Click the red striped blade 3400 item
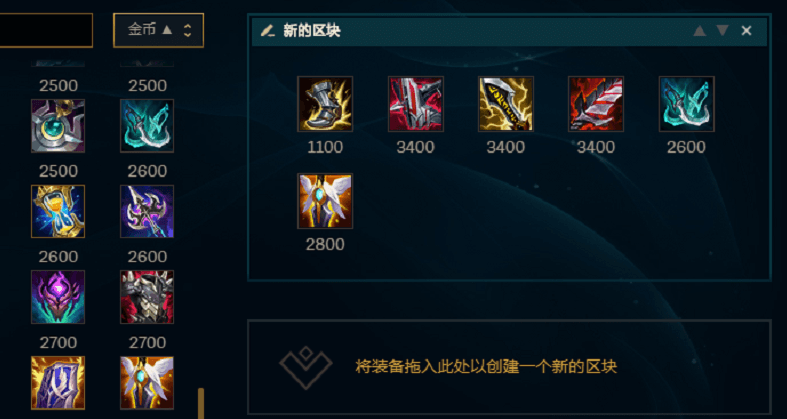 pyautogui.click(x=596, y=104)
